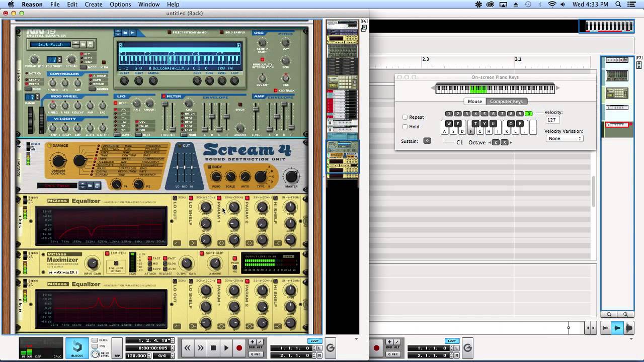
Task: Click the Velocity value field
Action: click(553, 120)
